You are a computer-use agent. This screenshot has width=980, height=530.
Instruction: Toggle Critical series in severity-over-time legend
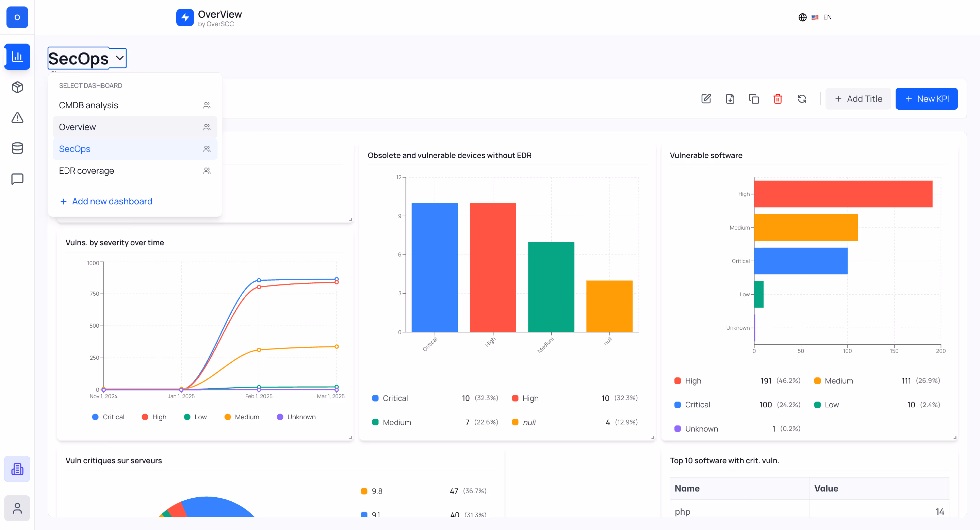[x=109, y=417]
